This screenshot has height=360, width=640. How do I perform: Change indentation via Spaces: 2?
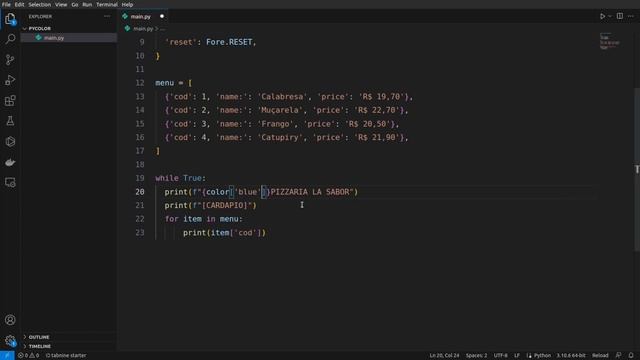coord(476,356)
